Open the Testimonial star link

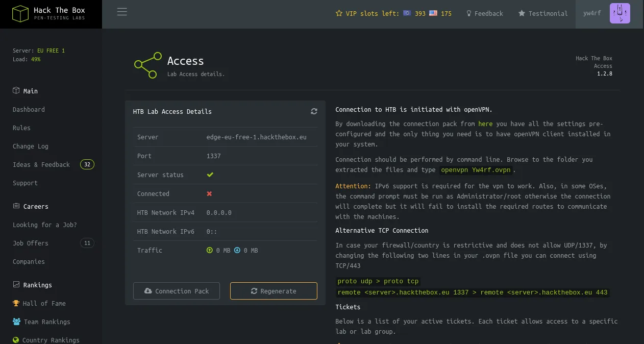[x=543, y=14]
